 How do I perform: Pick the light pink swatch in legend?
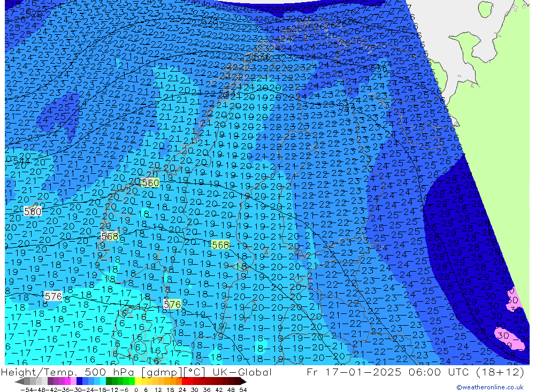click(73, 381)
